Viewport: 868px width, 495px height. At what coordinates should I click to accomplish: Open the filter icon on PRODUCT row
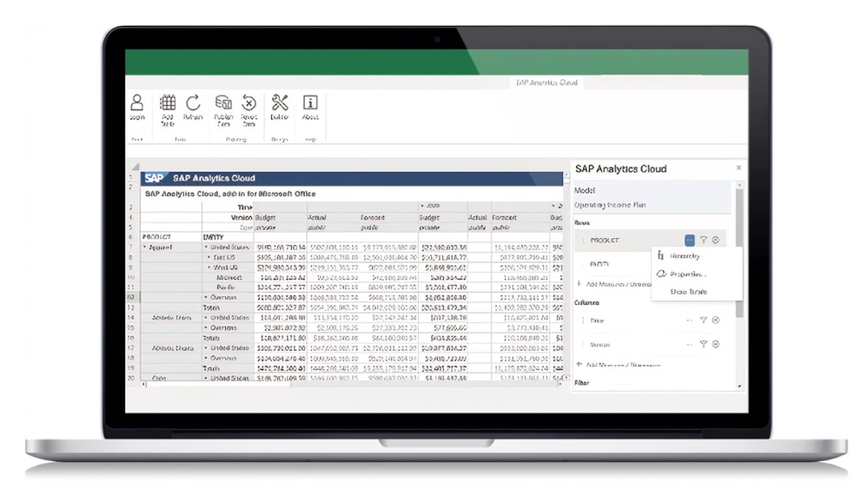704,240
